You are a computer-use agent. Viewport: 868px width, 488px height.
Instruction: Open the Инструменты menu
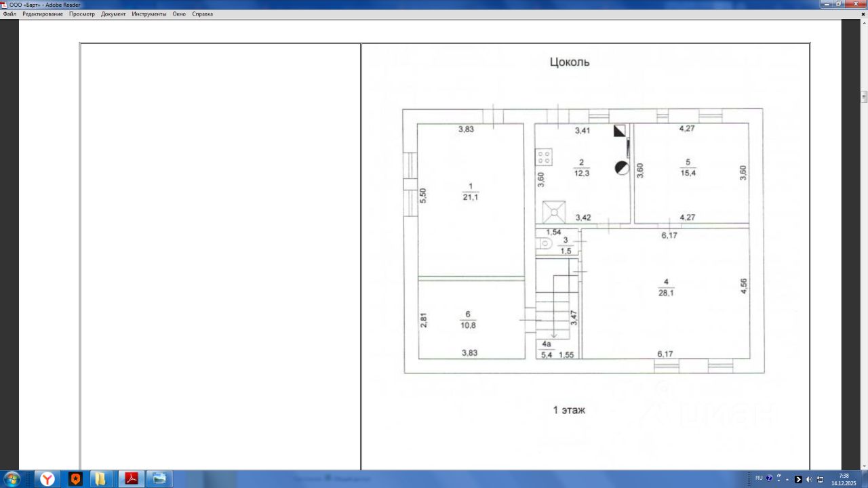click(x=149, y=14)
